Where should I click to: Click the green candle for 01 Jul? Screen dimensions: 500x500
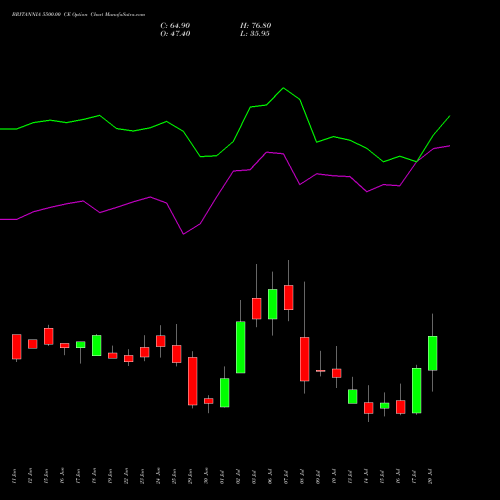225,393
